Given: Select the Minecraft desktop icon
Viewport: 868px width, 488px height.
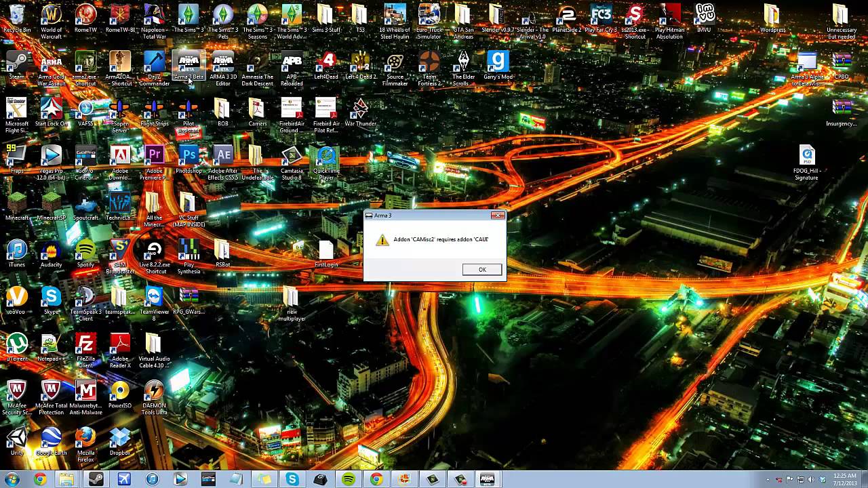Looking at the screenshot, I should 17,206.
